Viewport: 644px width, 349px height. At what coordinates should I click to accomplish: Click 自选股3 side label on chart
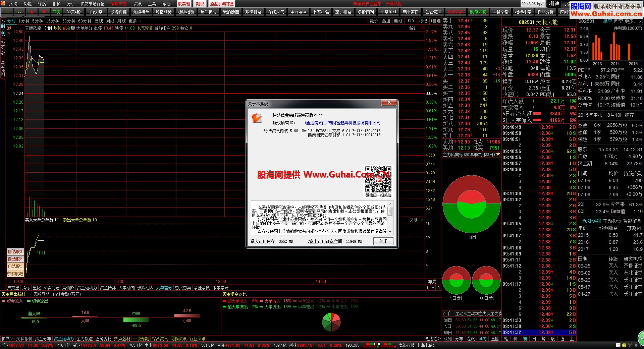(x=15, y=251)
